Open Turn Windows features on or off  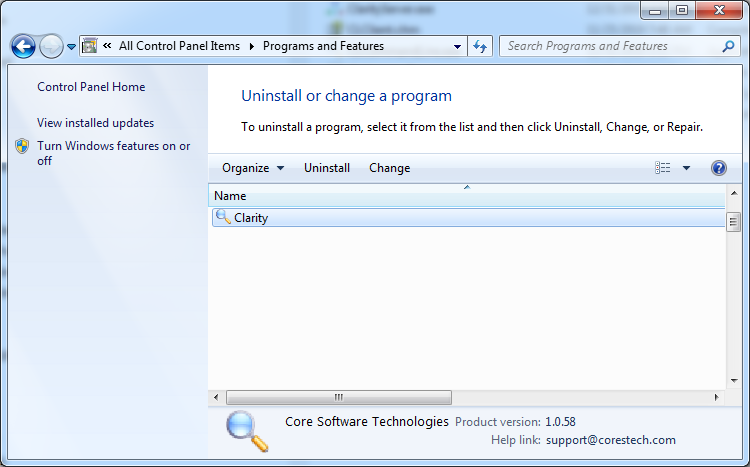[x=114, y=153]
